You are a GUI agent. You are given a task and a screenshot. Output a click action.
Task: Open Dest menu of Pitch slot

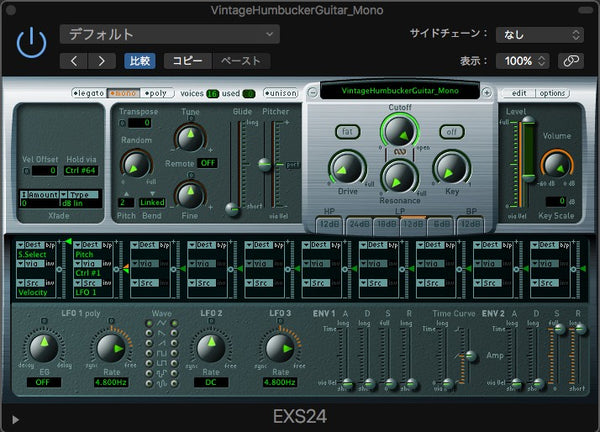pos(88,245)
